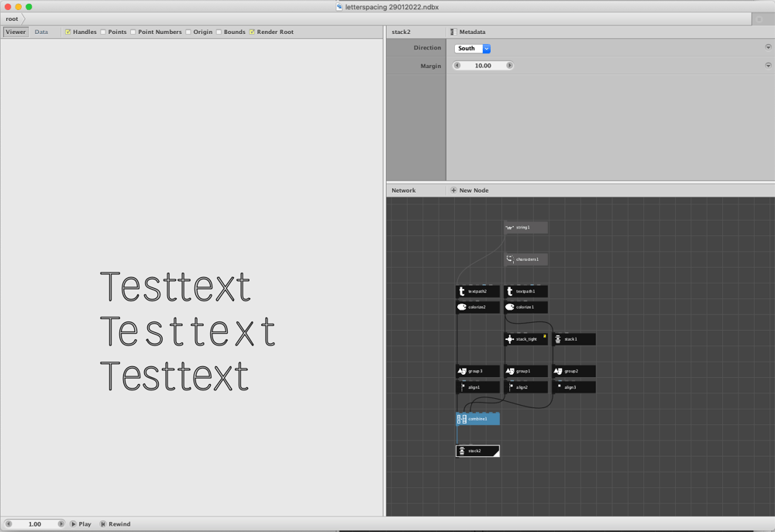This screenshot has height=532, width=775.
Task: Check the Origin option
Action: coord(188,32)
